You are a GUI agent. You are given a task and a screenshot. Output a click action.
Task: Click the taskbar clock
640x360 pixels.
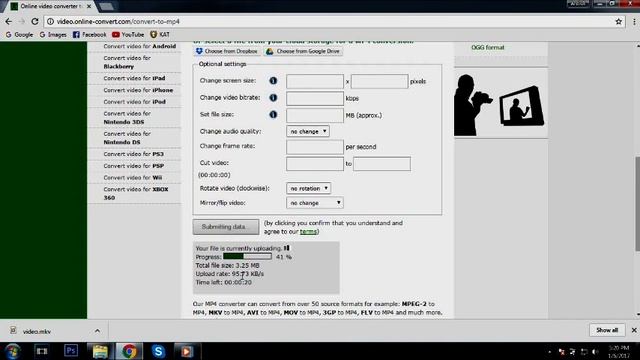(x=619, y=352)
